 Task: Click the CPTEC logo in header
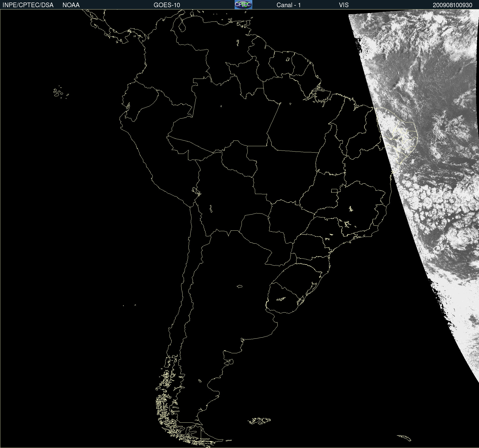pos(243,5)
